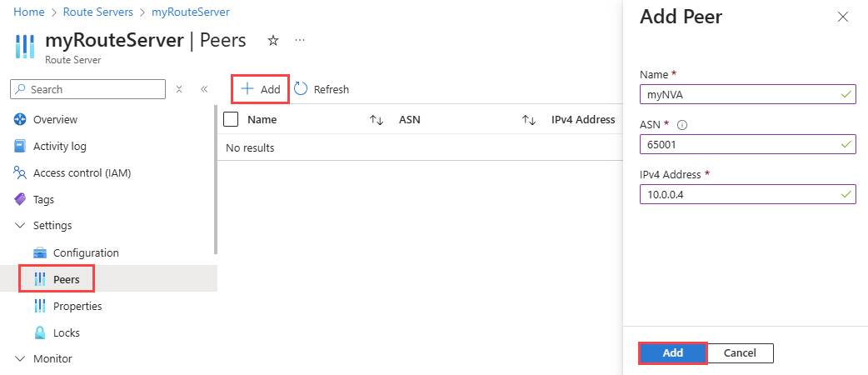The image size is (868, 375).
Task: Go to the Route Servers breadcrumb
Action: [98, 12]
